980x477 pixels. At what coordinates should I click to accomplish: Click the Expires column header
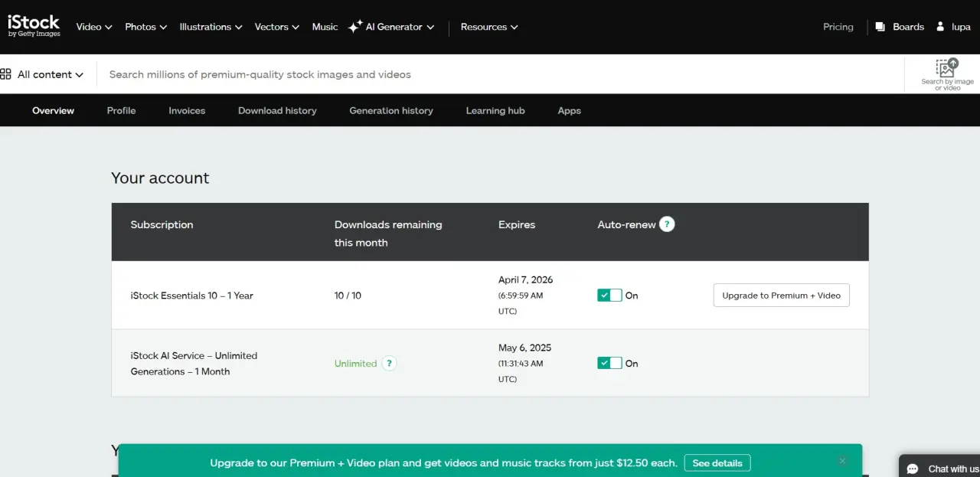click(x=517, y=224)
